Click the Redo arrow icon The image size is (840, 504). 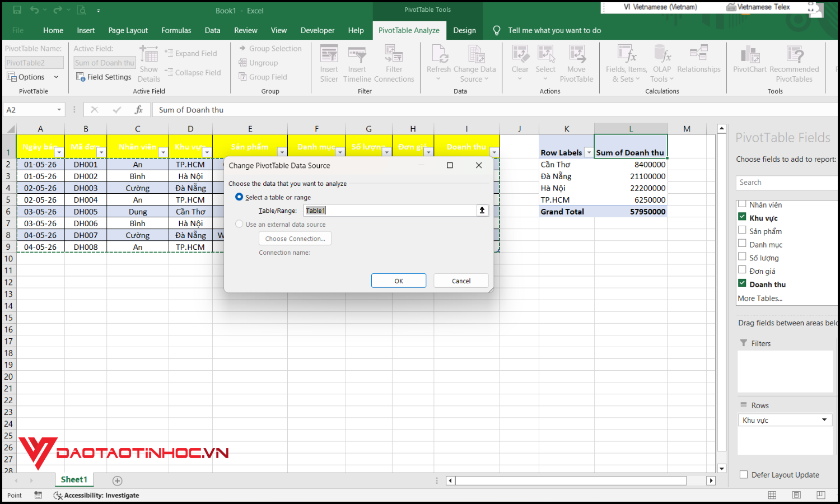pos(58,10)
